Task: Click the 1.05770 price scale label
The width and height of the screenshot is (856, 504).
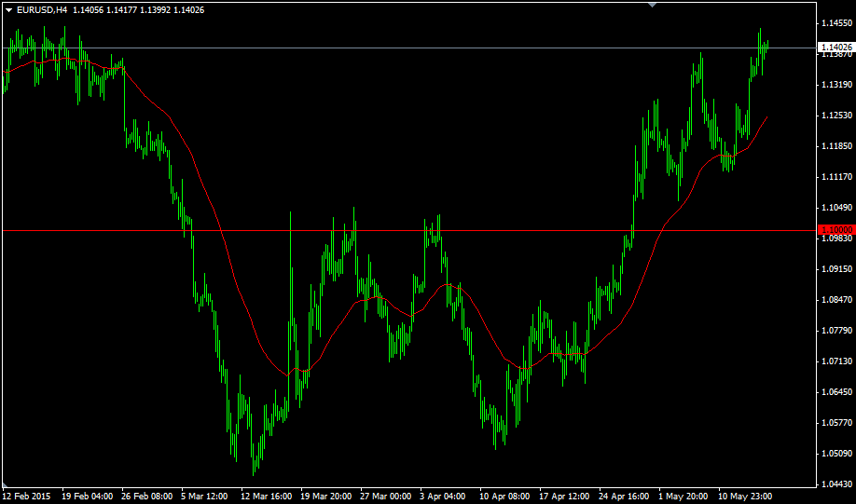Action: click(x=837, y=423)
